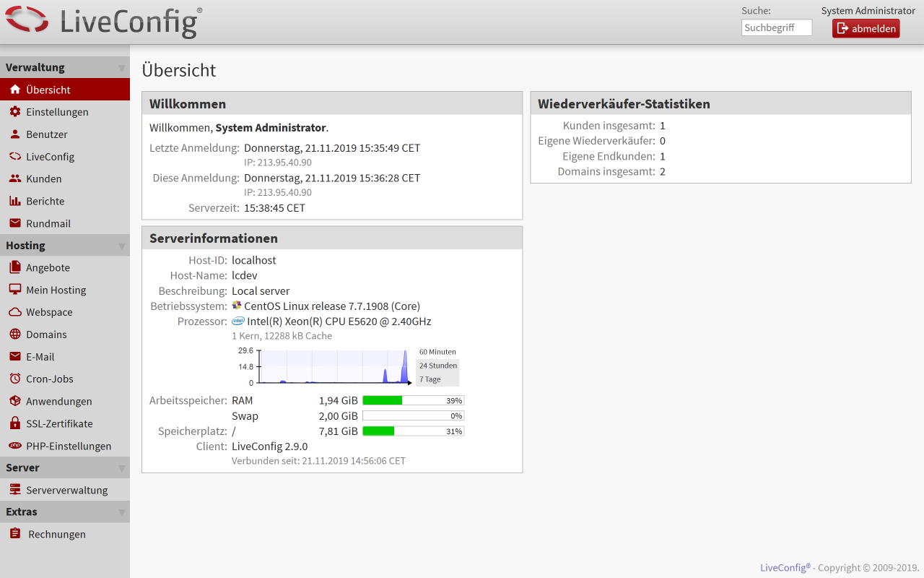Click the abmelden logout button
Viewport: 924px width, 578px height.
click(866, 28)
